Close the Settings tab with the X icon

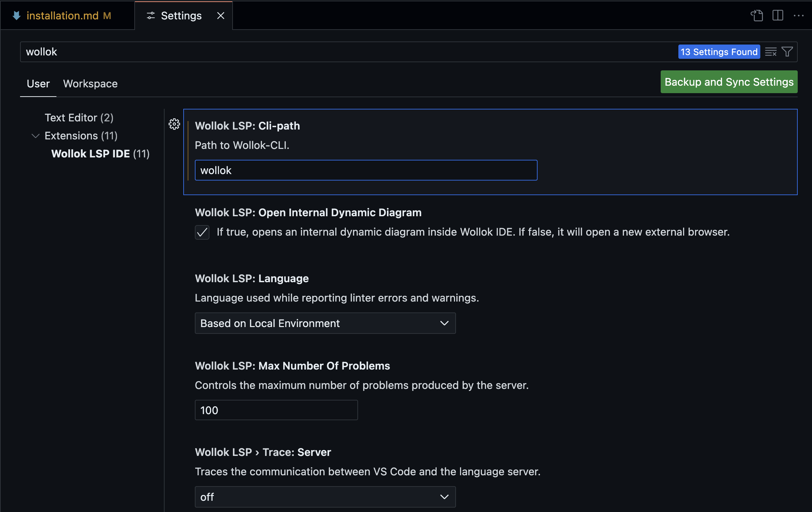pos(221,16)
